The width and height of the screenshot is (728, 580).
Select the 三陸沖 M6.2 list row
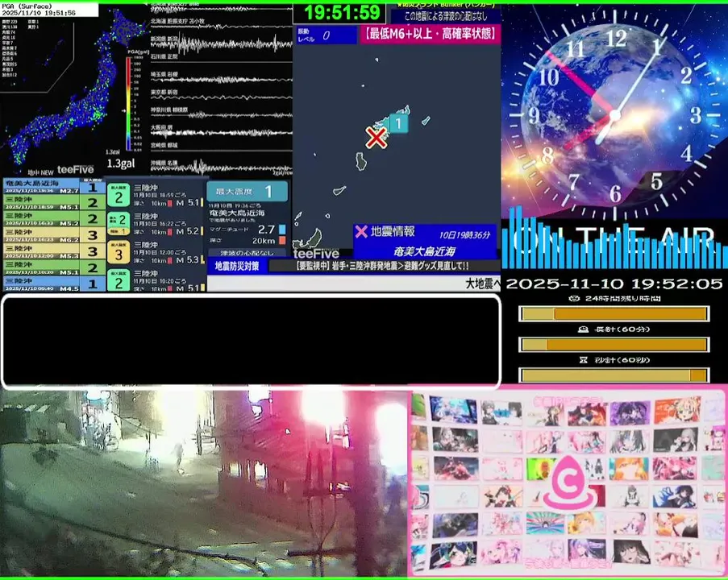coord(54,234)
